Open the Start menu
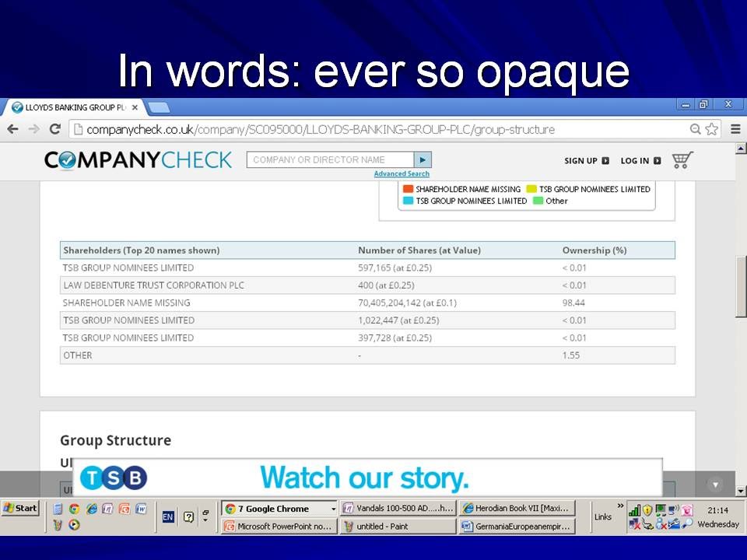 tap(20, 508)
